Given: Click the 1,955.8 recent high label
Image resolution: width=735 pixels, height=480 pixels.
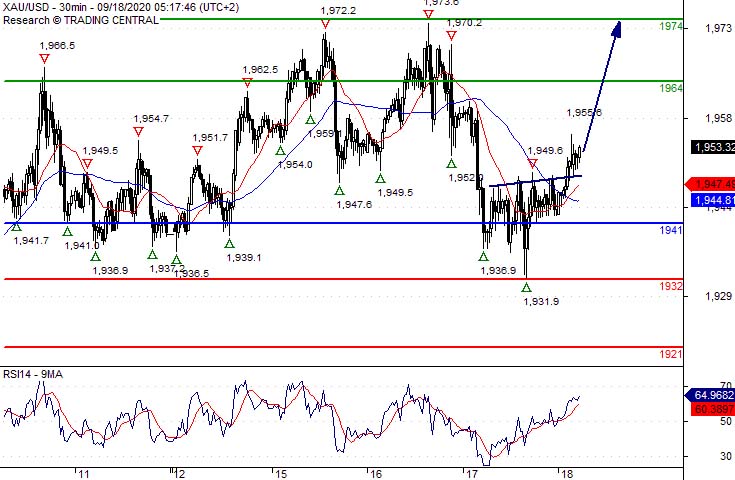Looking at the screenshot, I should [x=584, y=112].
